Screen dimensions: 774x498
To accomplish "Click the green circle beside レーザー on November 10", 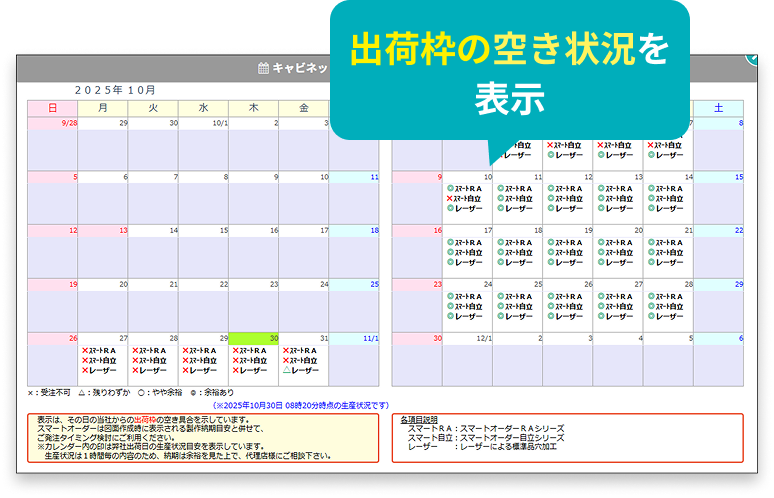I will click(450, 208).
